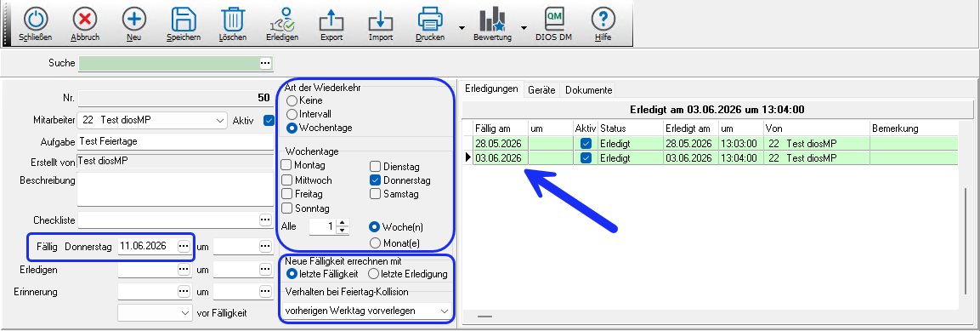Screen dimensions: 980x331
Task: Delete entry via Löschen trash icon
Action: coord(233,20)
